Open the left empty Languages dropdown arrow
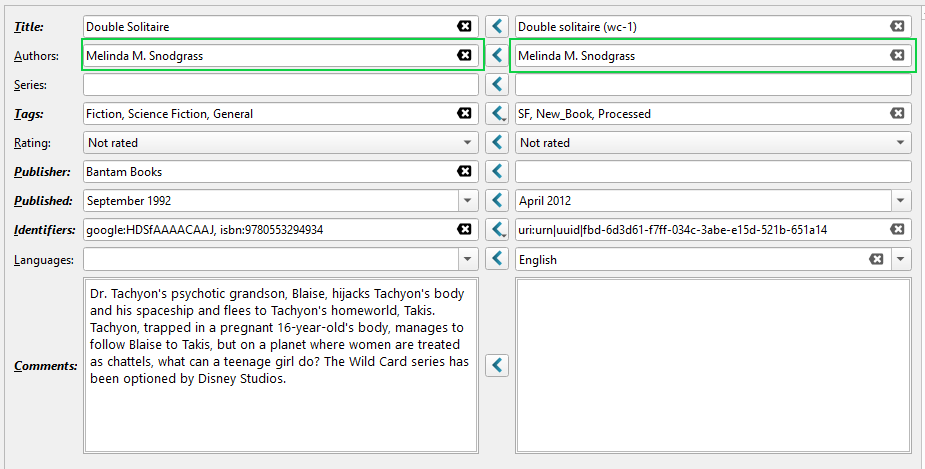 point(468,259)
